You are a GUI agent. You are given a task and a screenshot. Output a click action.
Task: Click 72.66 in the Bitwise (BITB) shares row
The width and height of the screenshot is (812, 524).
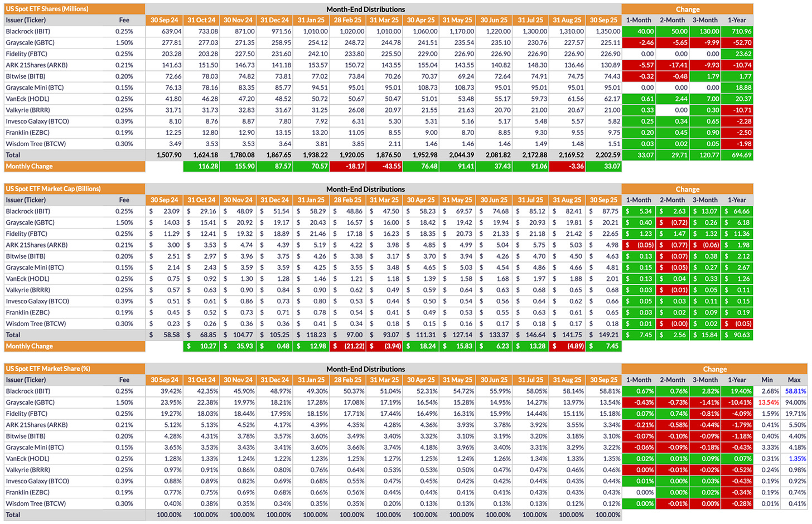click(x=173, y=76)
